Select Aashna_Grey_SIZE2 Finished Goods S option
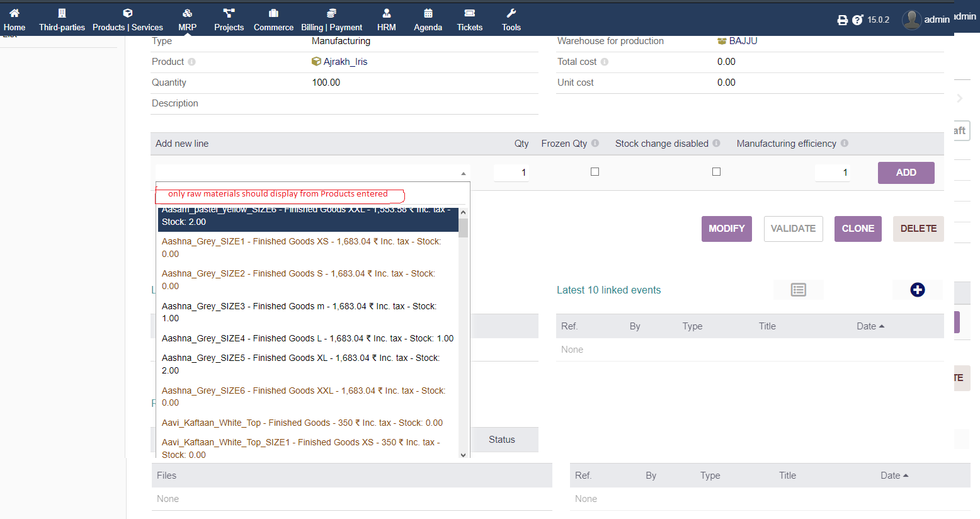 pos(308,280)
